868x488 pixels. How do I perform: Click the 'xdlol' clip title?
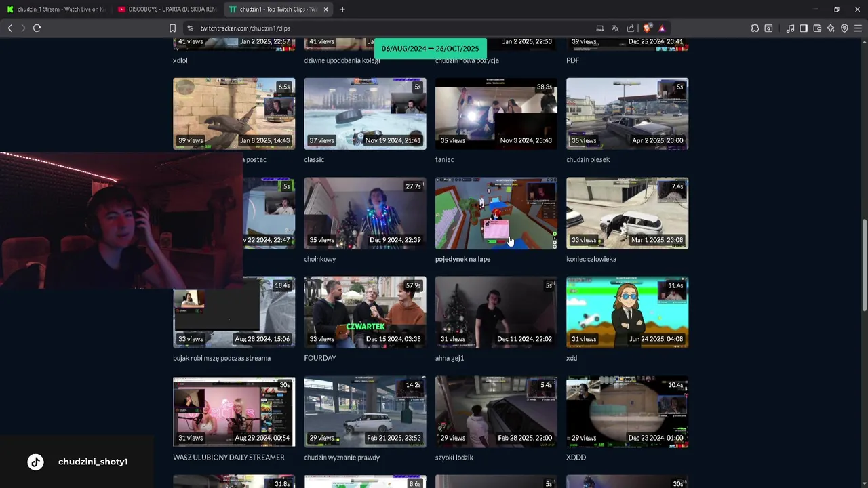[180, 60]
